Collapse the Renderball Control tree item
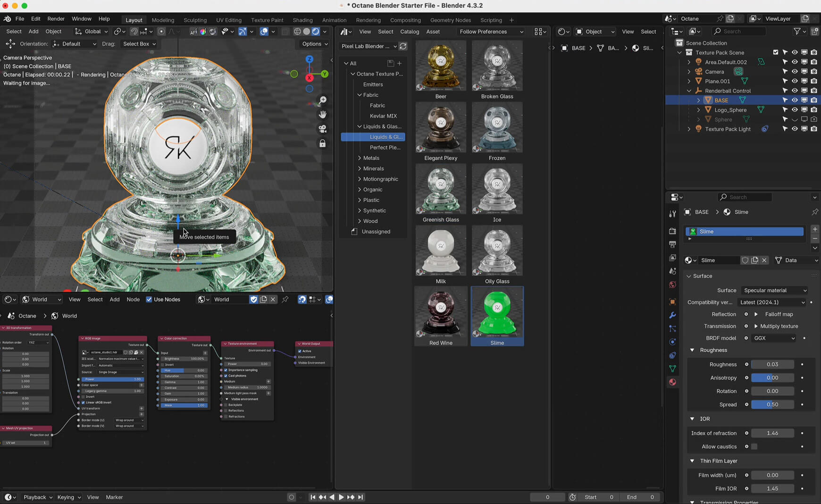The height and width of the screenshot is (504, 821). pyautogui.click(x=689, y=91)
